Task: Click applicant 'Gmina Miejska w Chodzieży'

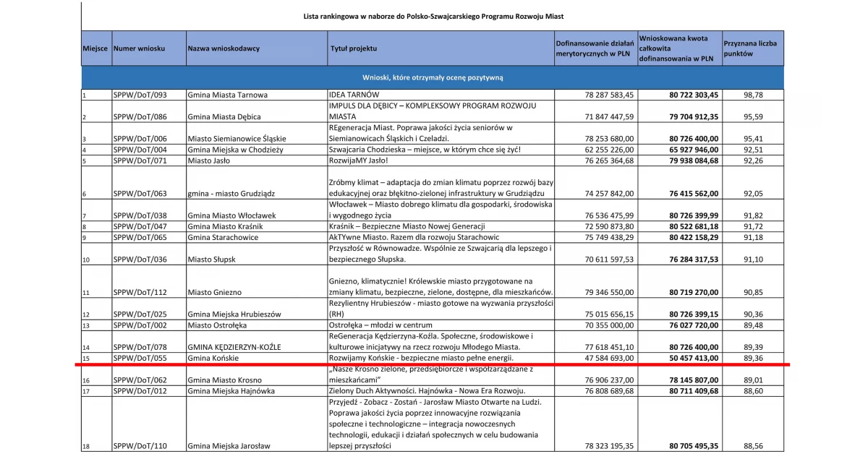Action: coord(235,150)
